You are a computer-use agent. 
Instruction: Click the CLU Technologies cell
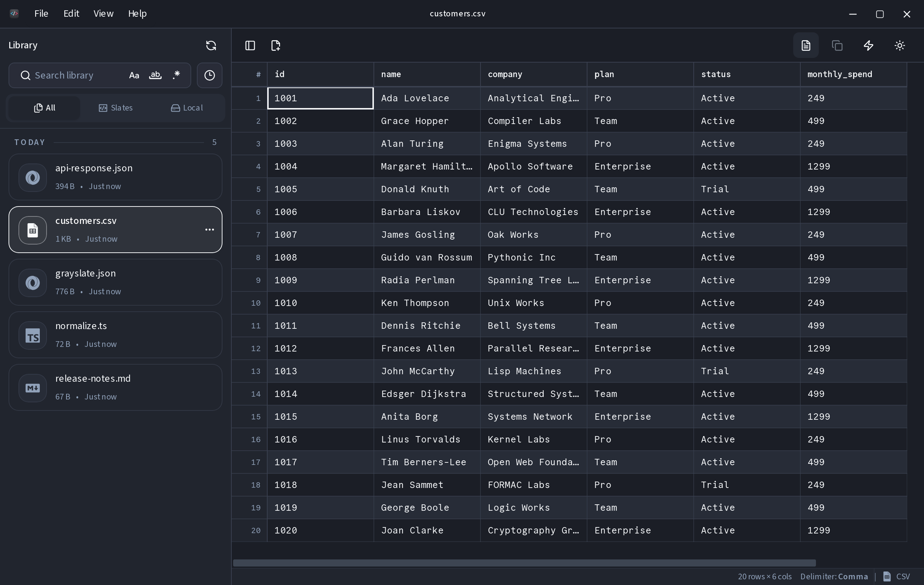(534, 212)
